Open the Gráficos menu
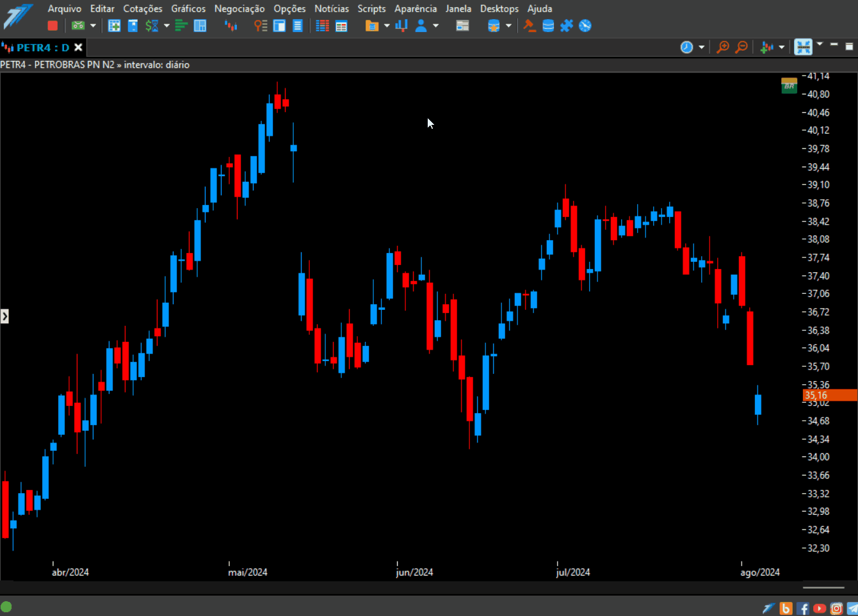The width and height of the screenshot is (858, 616). tap(188, 8)
